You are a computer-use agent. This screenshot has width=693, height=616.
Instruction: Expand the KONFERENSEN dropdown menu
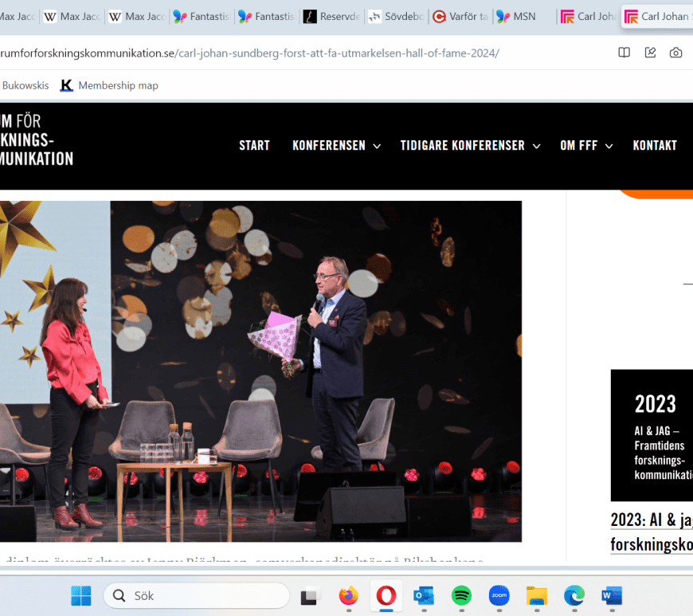[x=336, y=145]
